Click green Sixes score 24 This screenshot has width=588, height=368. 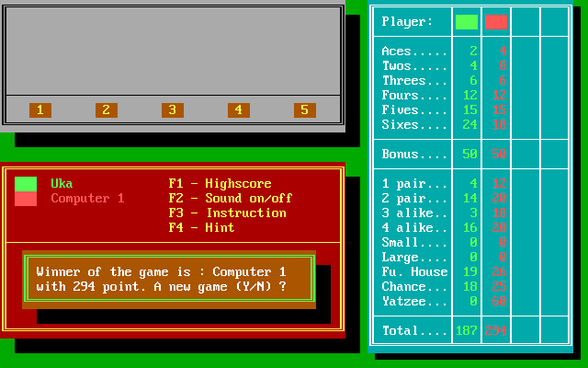(470, 125)
